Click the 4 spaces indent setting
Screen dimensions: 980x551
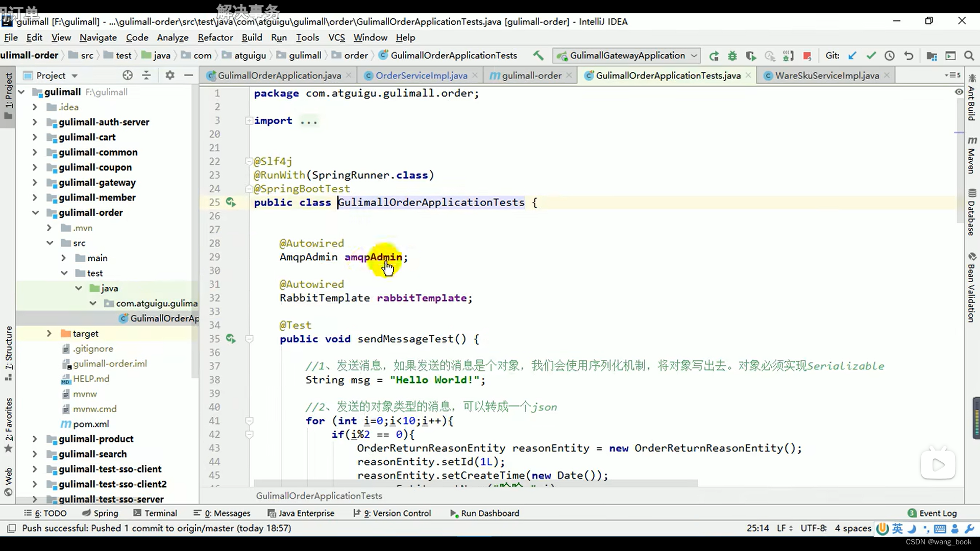point(853,529)
